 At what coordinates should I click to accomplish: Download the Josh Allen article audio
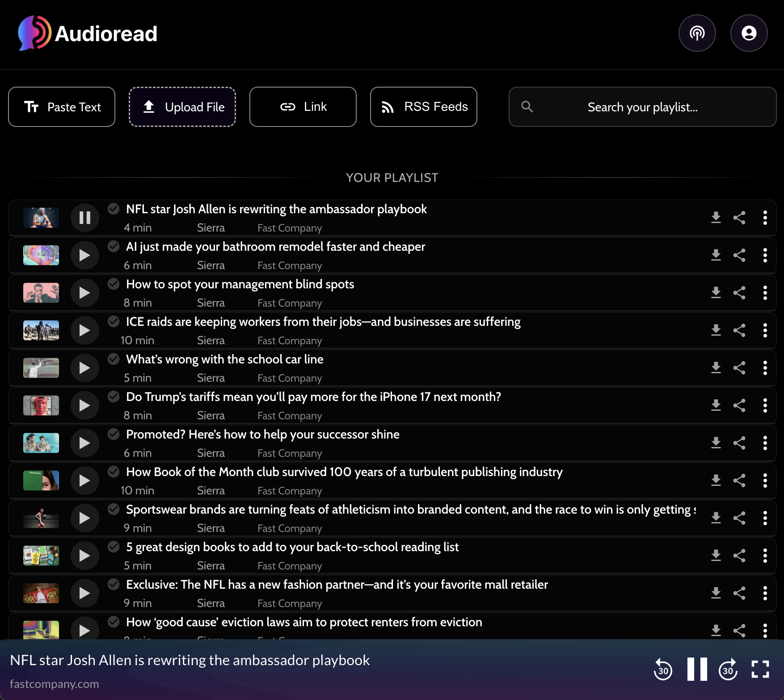pyautogui.click(x=716, y=218)
